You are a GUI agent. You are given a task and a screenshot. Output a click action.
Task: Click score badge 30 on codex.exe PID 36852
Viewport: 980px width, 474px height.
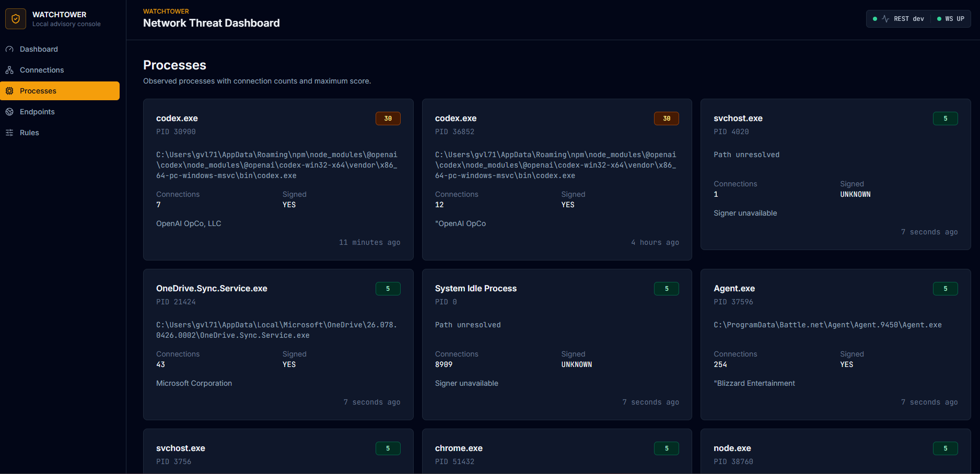pos(667,118)
